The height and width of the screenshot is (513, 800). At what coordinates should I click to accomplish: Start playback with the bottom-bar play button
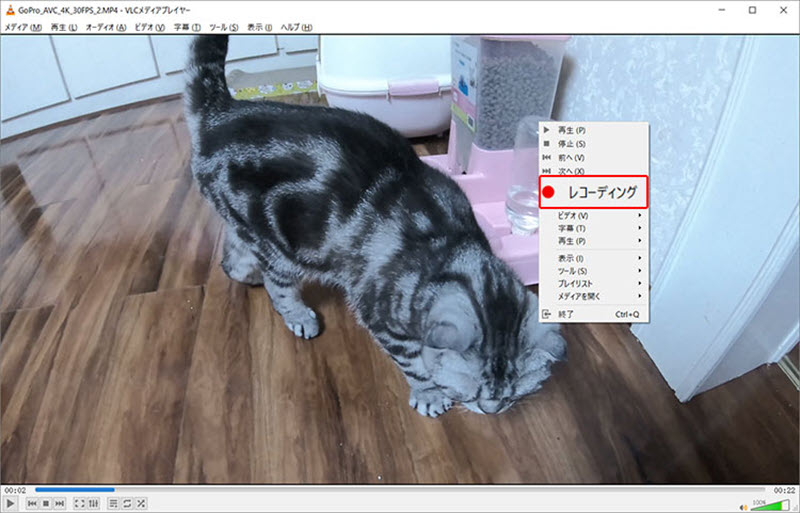tap(10, 503)
